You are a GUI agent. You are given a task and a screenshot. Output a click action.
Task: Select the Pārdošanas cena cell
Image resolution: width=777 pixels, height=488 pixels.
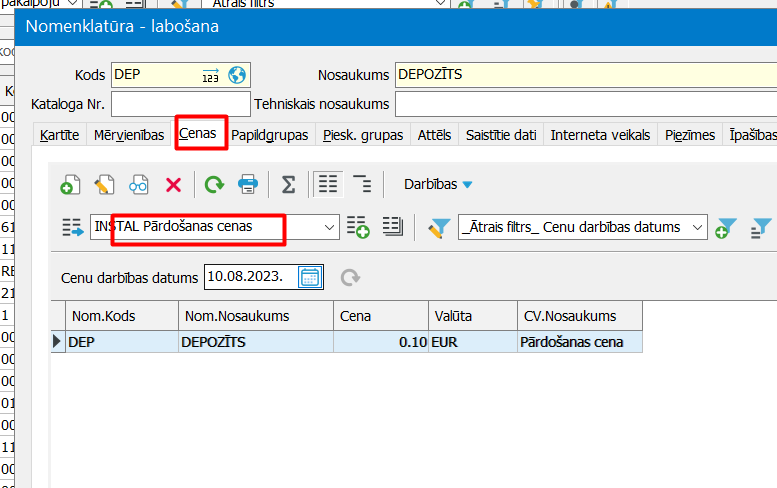click(x=580, y=342)
